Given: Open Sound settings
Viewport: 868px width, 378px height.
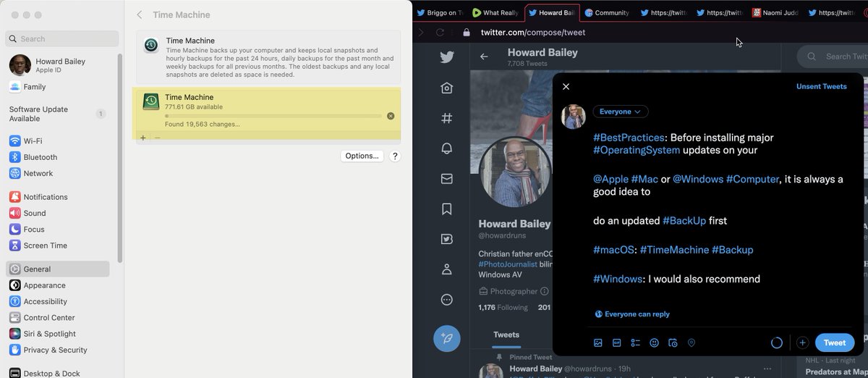Looking at the screenshot, I should point(58,213).
